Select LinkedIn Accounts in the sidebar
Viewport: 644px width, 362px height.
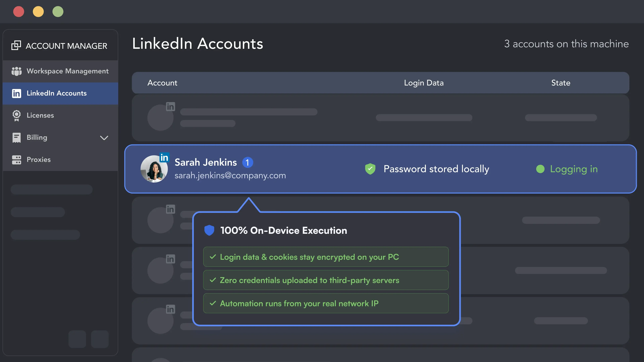tap(60, 94)
